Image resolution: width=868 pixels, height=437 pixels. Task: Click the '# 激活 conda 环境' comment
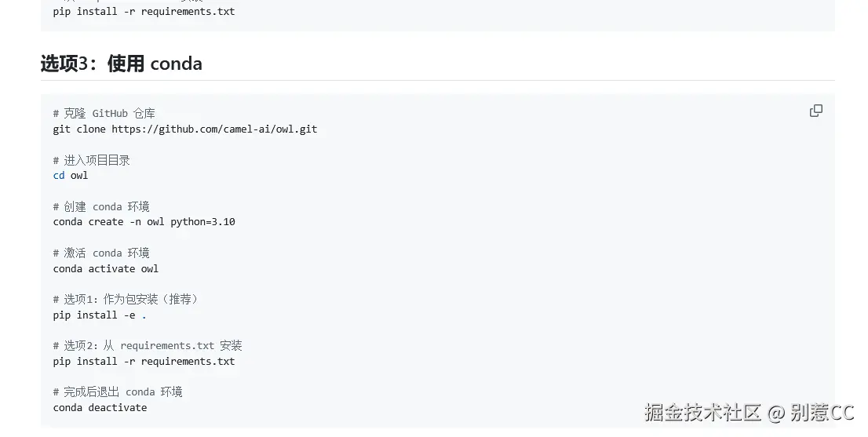pyautogui.click(x=101, y=253)
